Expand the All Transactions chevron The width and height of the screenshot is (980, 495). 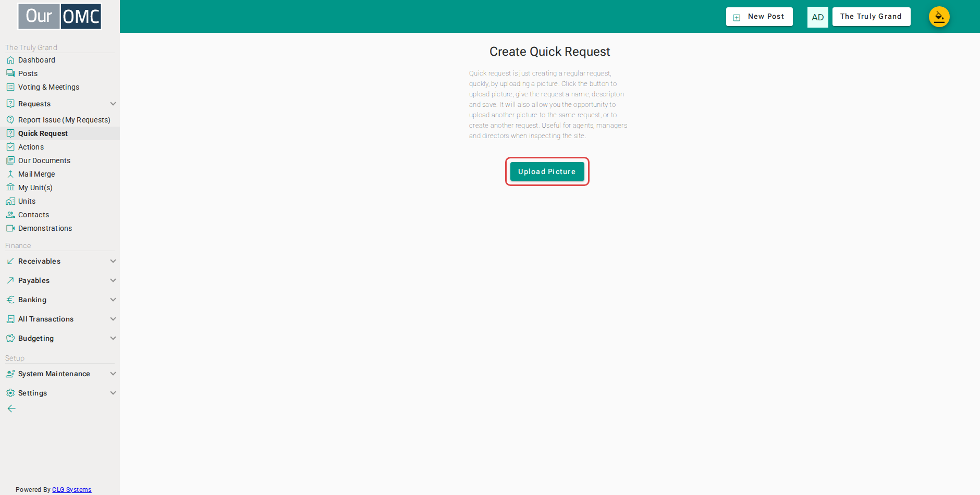click(x=113, y=319)
